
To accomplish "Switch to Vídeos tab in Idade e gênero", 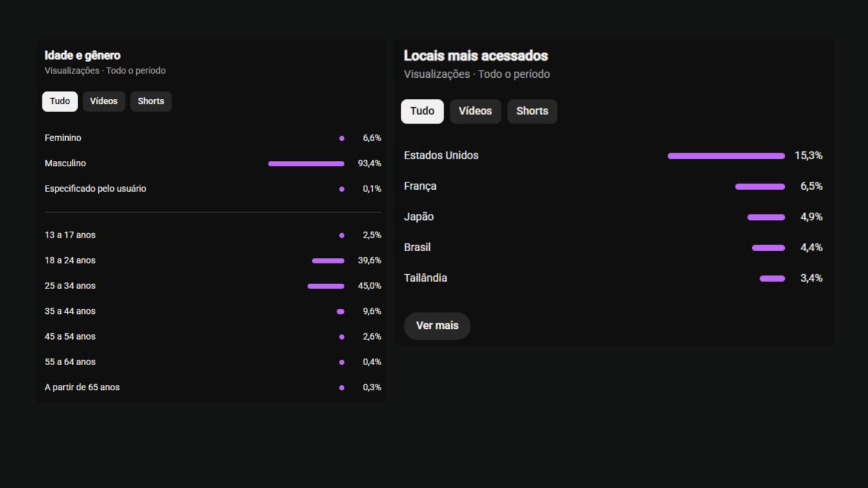I will [104, 101].
